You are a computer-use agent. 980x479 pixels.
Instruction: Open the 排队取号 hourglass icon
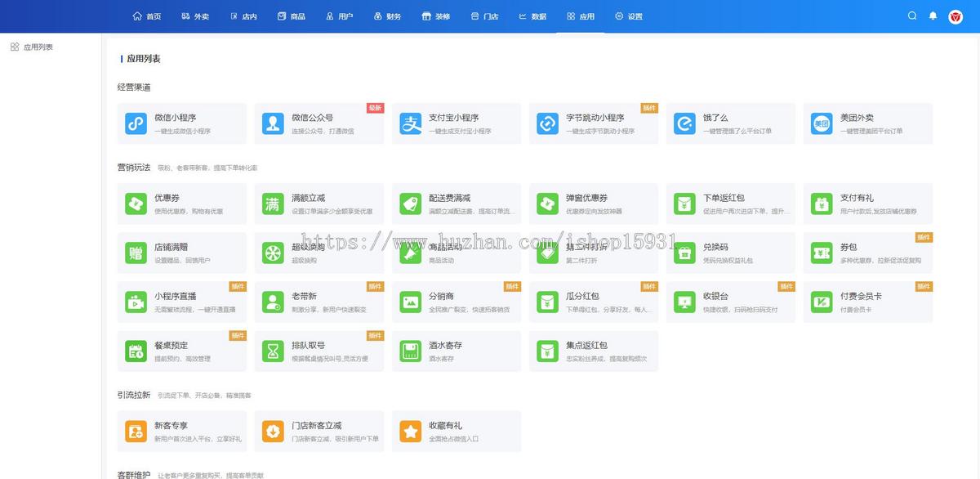point(273,351)
